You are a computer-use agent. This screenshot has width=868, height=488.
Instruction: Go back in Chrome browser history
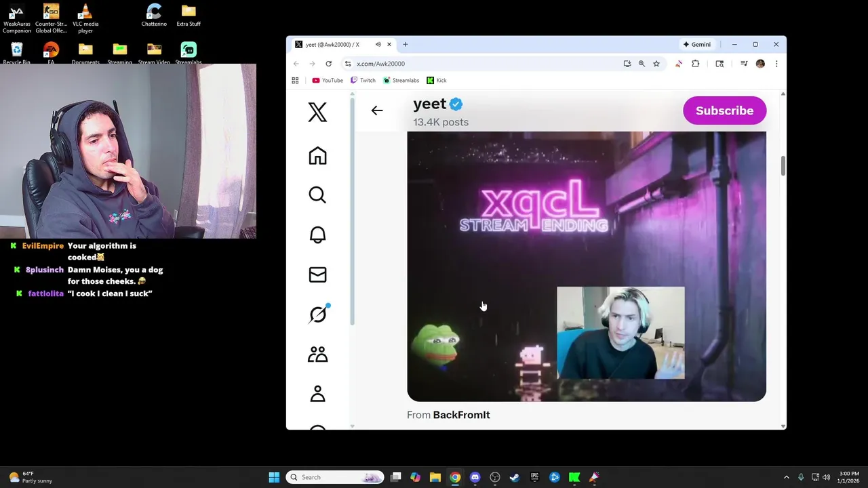[x=296, y=64]
